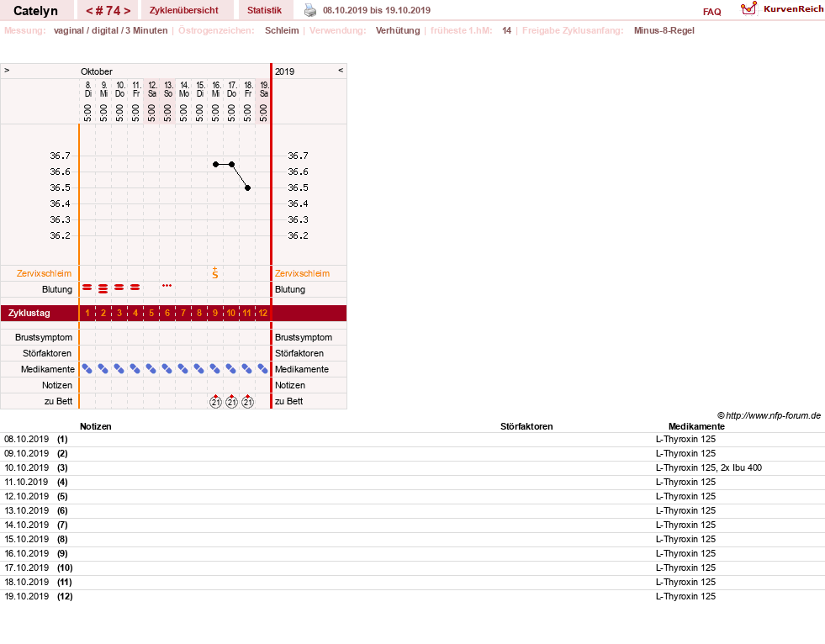Click the Brustsymptom row label on left

coord(44,337)
